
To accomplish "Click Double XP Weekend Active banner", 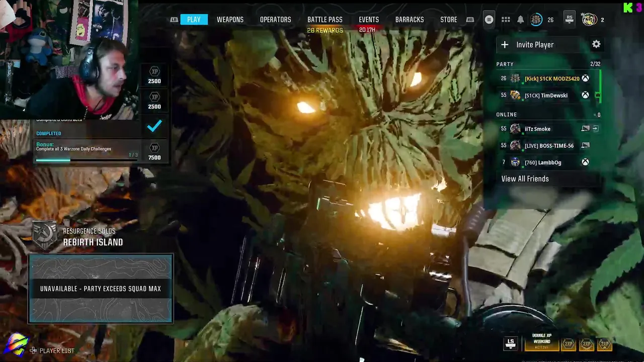I will click(542, 342).
